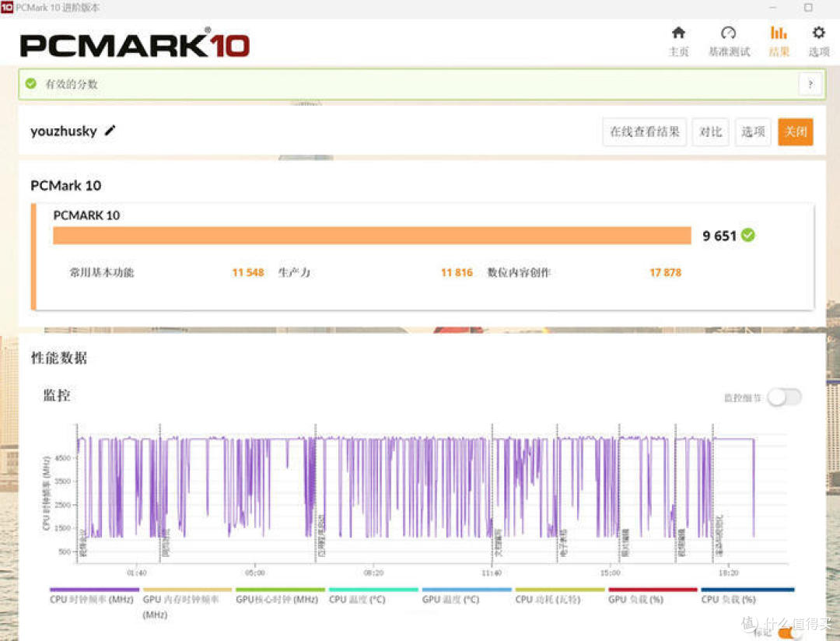Click the 生产力 score 11 816
The image size is (840, 641).
click(457, 272)
